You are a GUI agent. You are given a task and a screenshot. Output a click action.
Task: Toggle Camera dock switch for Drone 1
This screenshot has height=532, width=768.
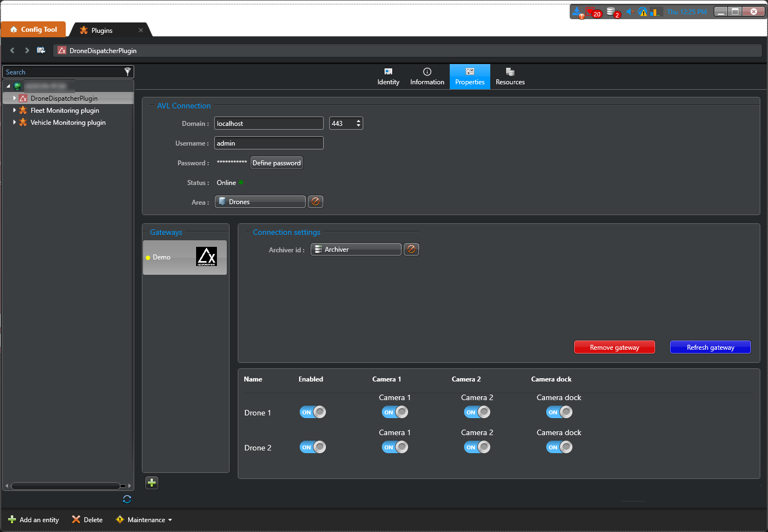pyautogui.click(x=559, y=412)
